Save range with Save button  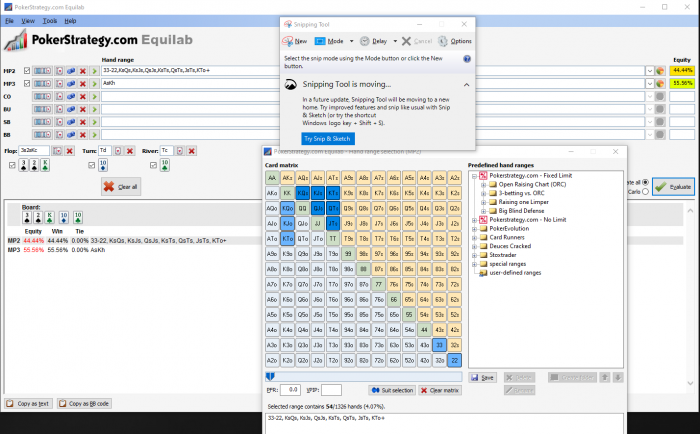pyautogui.click(x=483, y=378)
